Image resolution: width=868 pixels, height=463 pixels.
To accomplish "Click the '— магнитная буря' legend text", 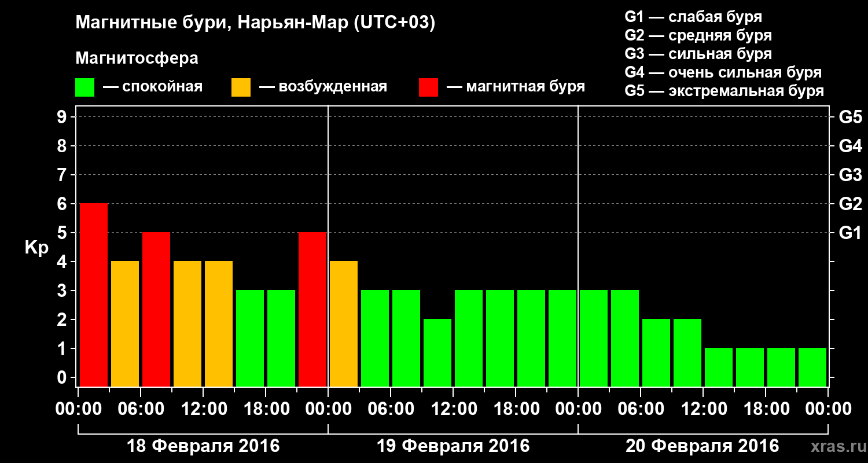I will (x=516, y=87).
